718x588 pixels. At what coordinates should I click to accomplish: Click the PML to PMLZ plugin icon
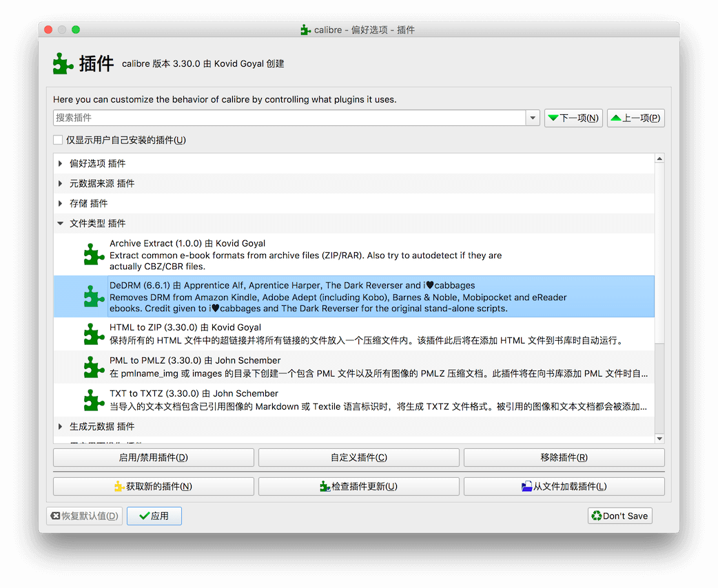pos(94,367)
